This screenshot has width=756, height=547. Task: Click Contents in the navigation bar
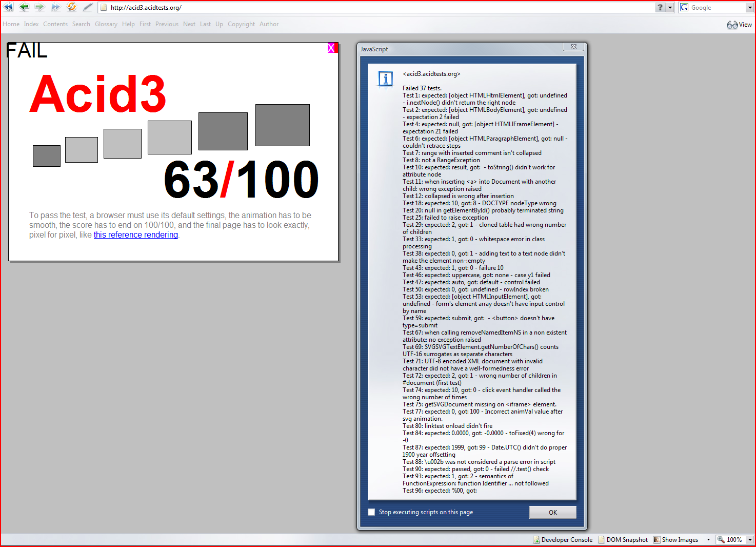pos(55,24)
